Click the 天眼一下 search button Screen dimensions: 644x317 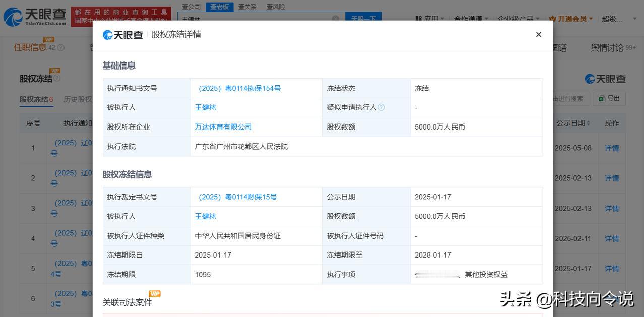click(x=363, y=18)
